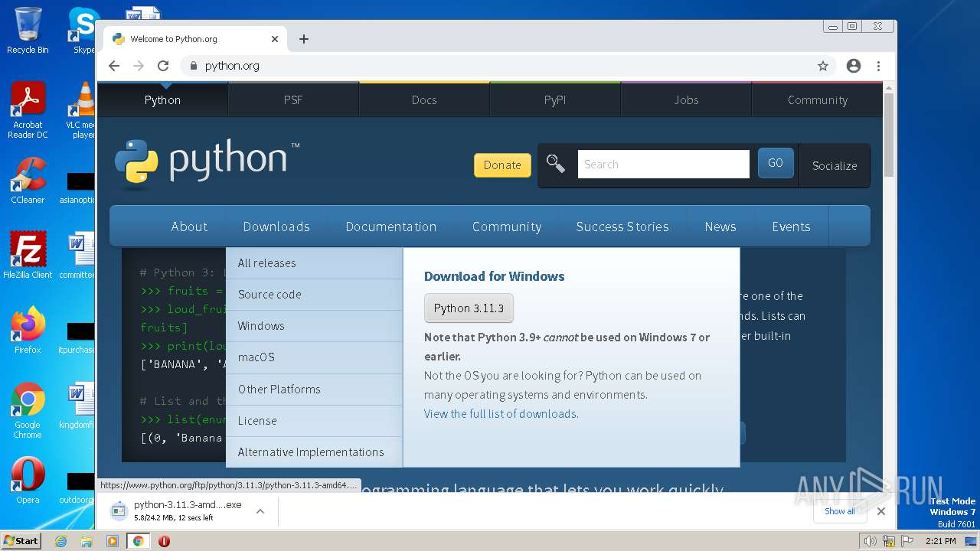Choose Windows in Downloads menu
Viewport: 980px width, 551px height.
coord(314,326)
